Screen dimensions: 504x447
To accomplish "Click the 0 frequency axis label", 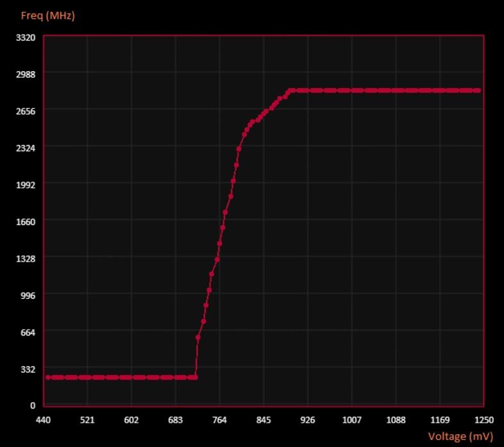I will tap(33, 405).
